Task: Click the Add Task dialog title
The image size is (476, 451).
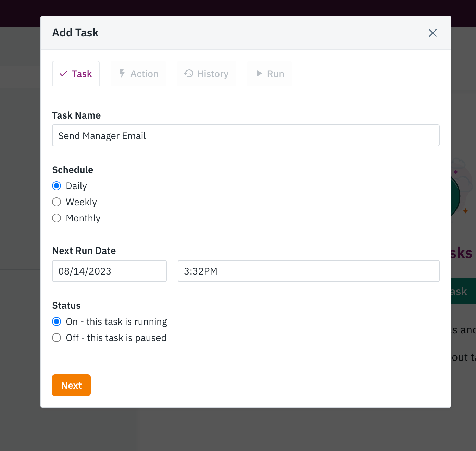Action: (x=75, y=33)
